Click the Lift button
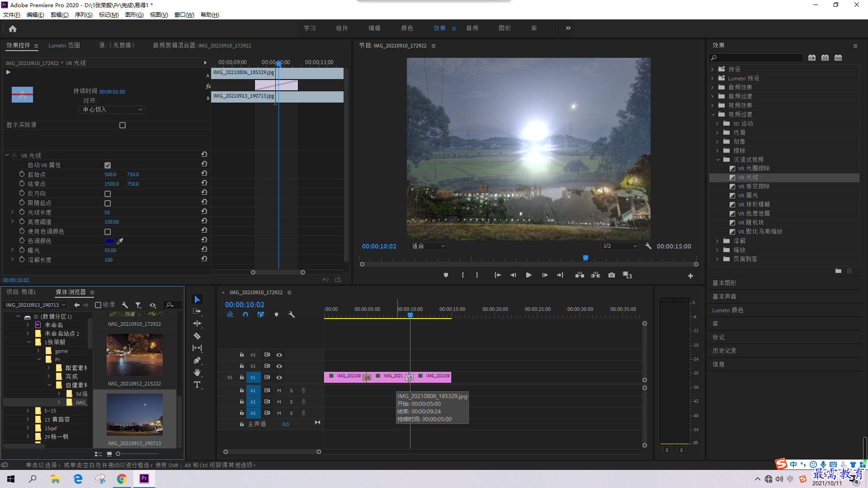 point(580,275)
